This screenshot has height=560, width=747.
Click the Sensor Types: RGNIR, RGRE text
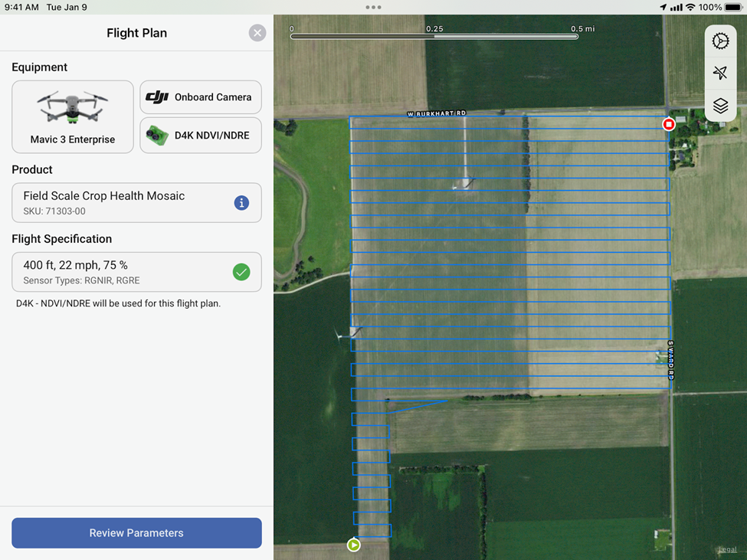81,280
